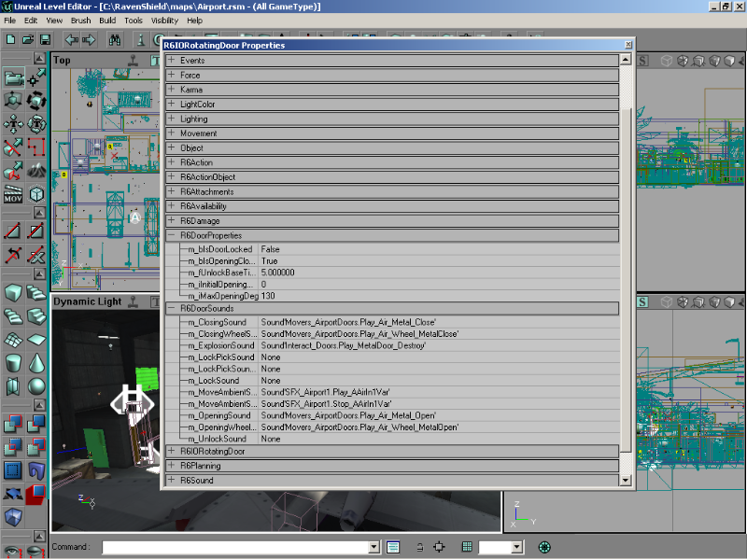
Task: Toggle grid snapping in bottom bar
Action: coord(467,547)
